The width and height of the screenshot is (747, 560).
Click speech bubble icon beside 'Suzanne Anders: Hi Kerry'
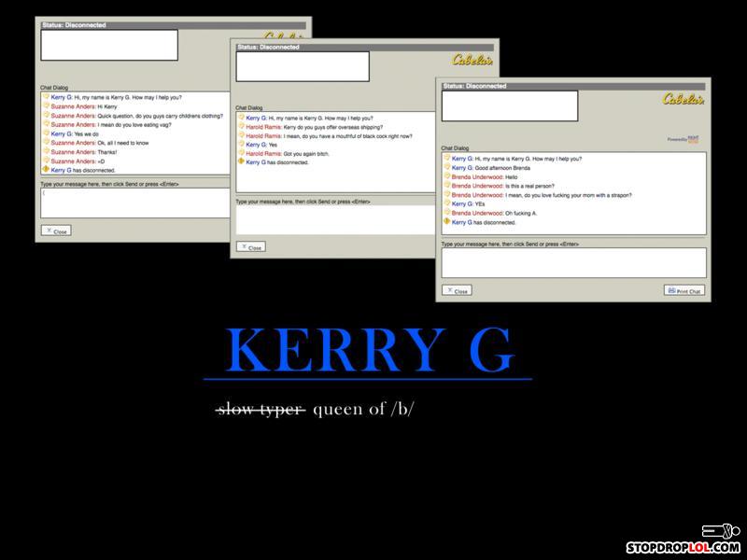(x=46, y=105)
